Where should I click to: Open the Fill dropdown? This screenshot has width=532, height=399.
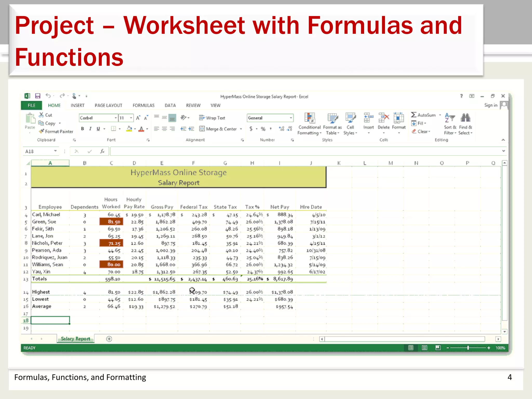[419, 123]
